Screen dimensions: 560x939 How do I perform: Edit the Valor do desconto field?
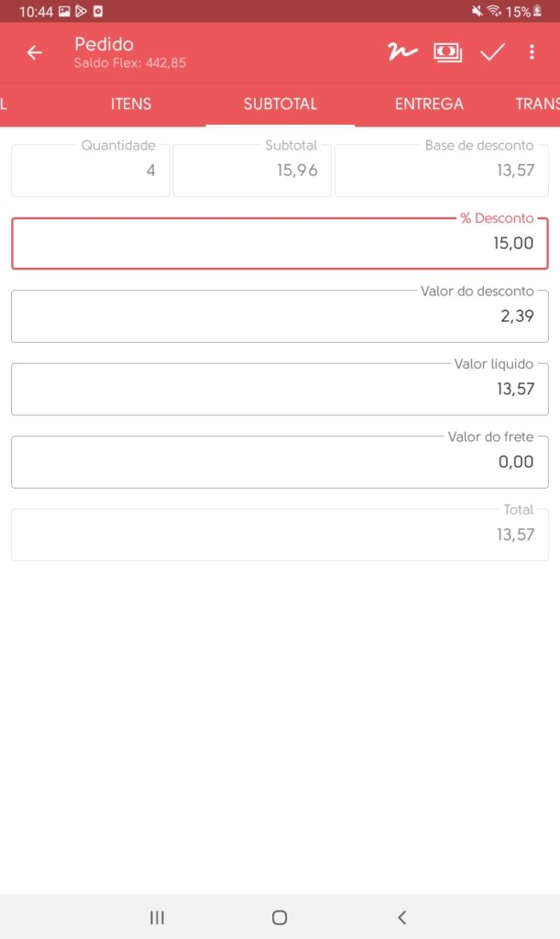(280, 316)
